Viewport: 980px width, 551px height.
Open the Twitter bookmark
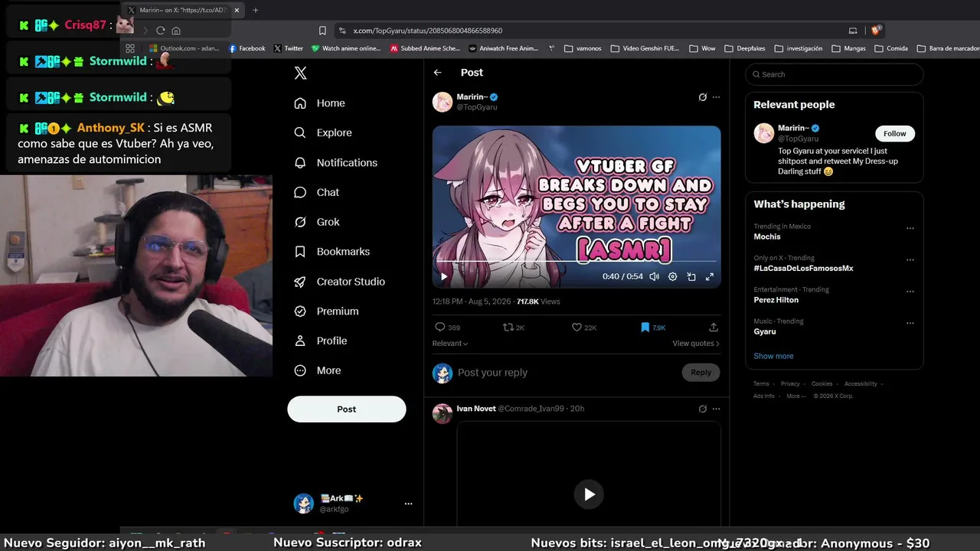[x=289, y=48]
